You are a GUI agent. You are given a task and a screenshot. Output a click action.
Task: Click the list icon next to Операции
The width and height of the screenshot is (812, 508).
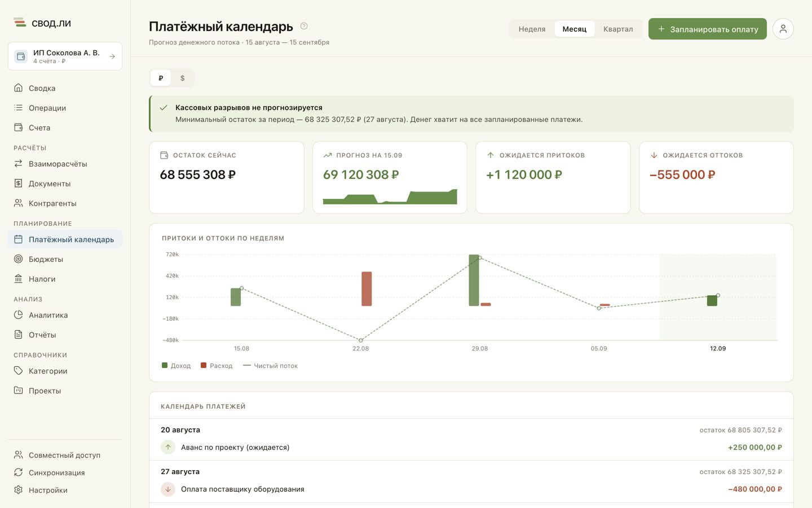[19, 108]
